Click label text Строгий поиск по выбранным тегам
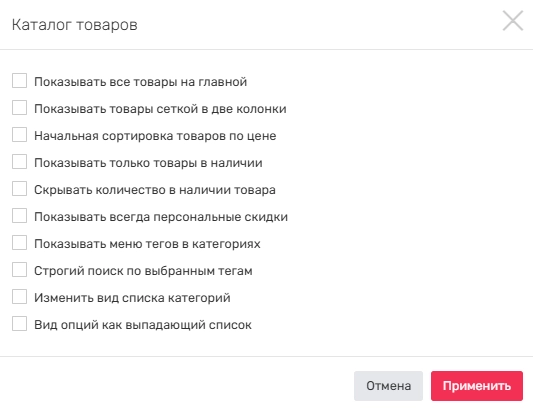 coord(143,271)
